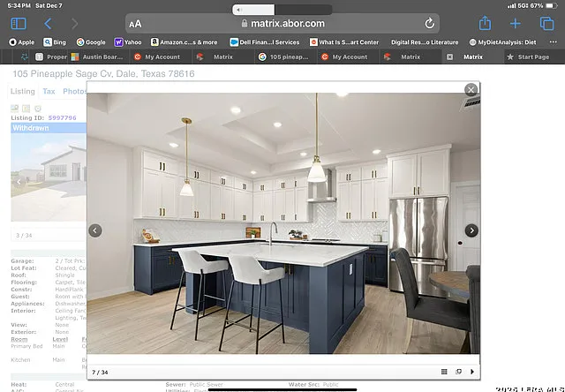Click the Appliances field label
The height and width of the screenshot is (392, 565).
pos(27,304)
